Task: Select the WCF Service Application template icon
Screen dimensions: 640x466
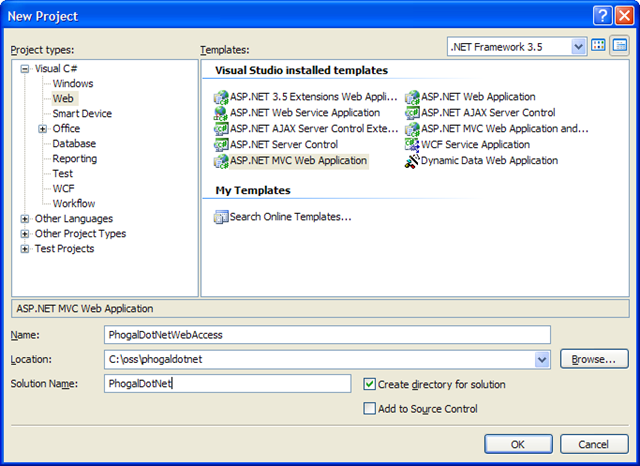Action: point(412,145)
